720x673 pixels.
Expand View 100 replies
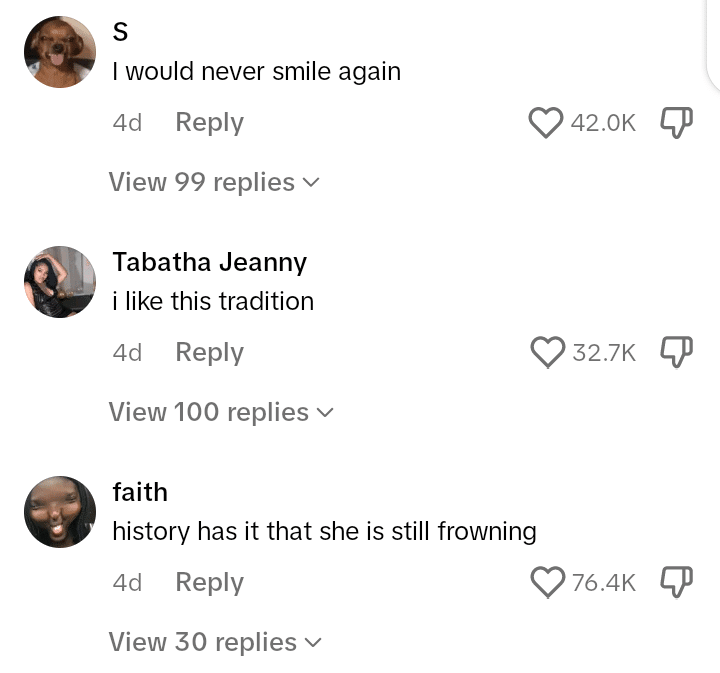[220, 412]
